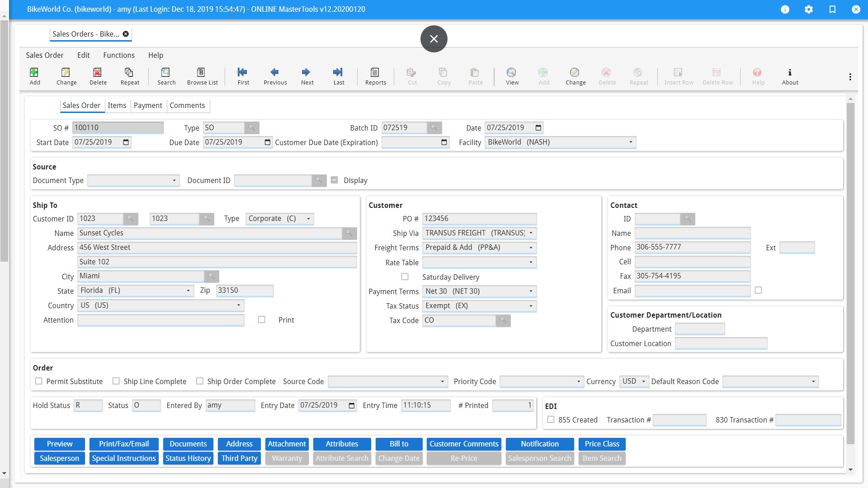Click the Special Instructions button

(x=124, y=458)
